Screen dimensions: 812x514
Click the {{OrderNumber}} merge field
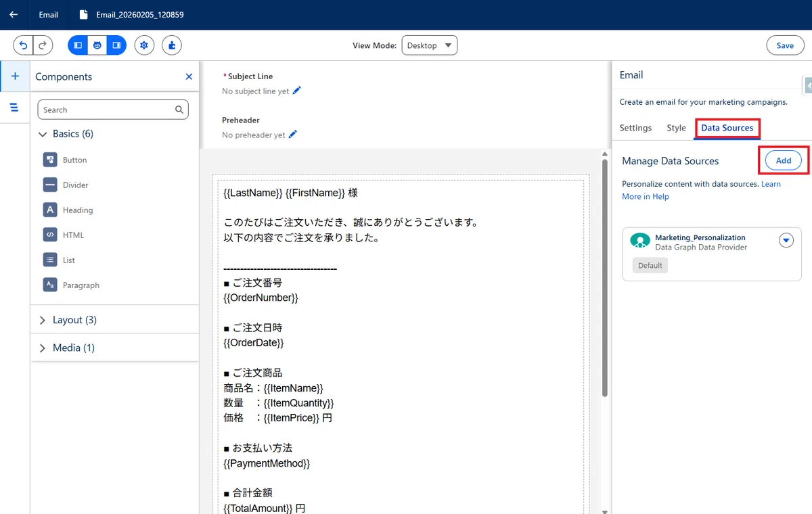pos(261,298)
